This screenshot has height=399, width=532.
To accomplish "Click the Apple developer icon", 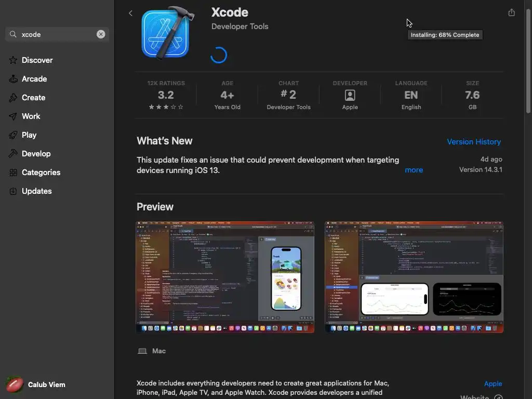I will [350, 95].
